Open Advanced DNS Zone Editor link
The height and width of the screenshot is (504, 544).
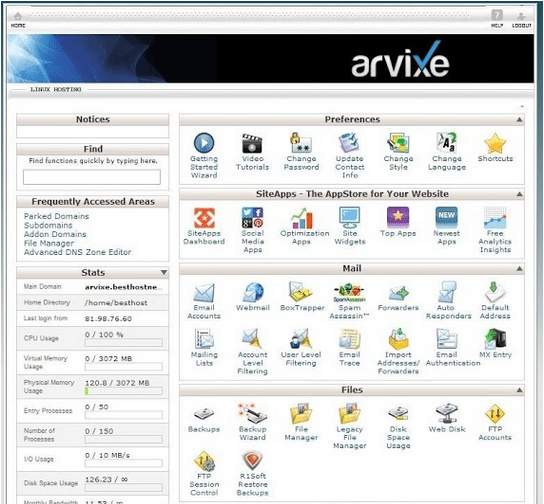coord(78,252)
